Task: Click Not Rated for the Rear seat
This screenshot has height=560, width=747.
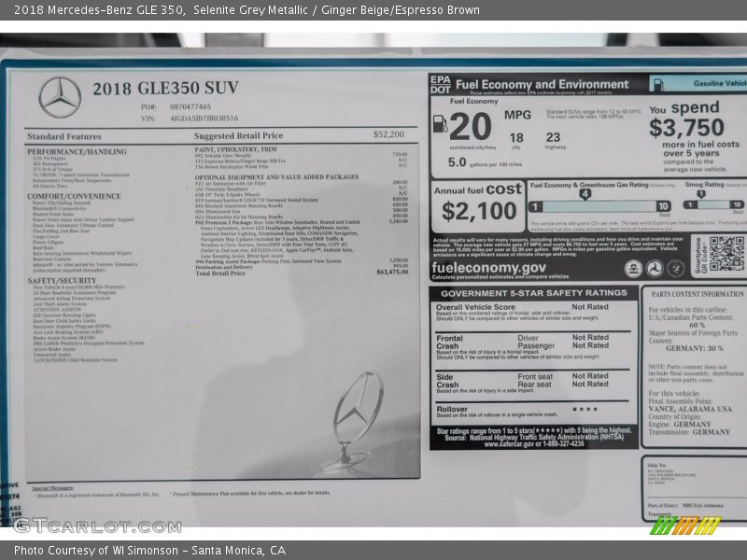Action: click(x=590, y=384)
